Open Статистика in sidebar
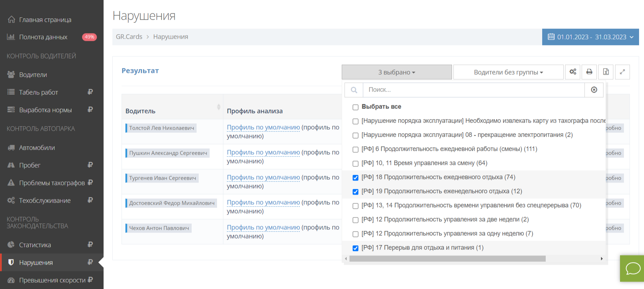This screenshot has height=289, width=644. pyautogui.click(x=35, y=245)
